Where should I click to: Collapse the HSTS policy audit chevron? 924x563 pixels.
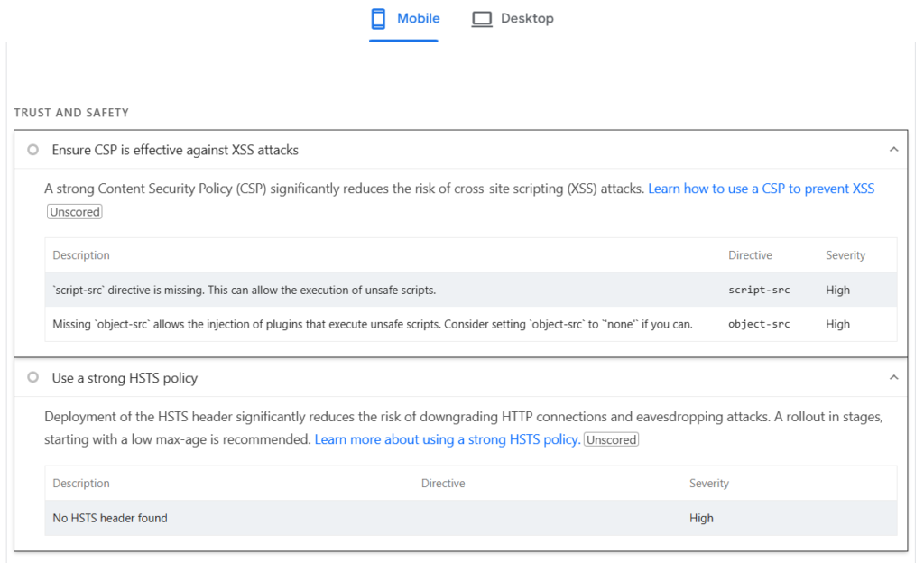click(893, 378)
